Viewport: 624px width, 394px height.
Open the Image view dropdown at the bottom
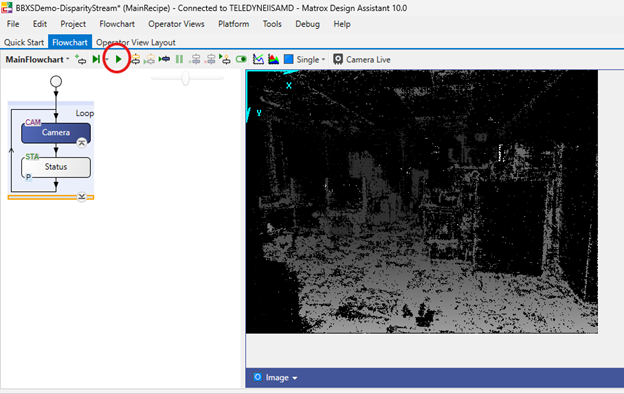pyautogui.click(x=281, y=378)
